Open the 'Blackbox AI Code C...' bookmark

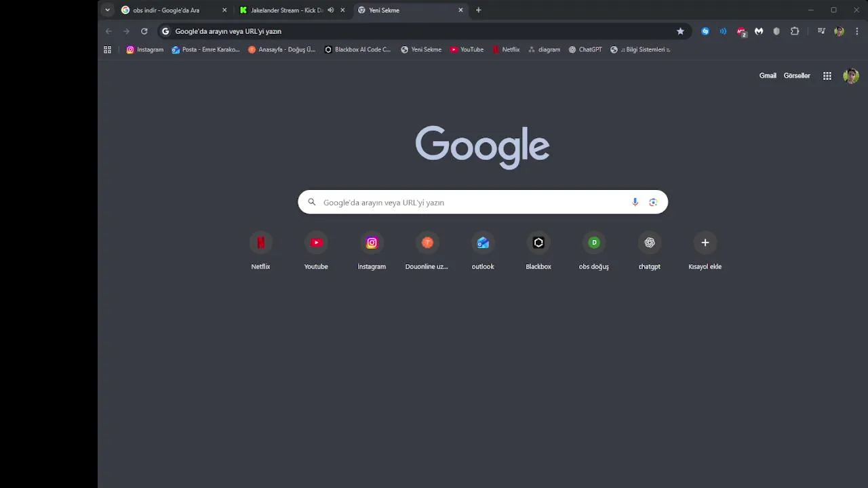point(357,49)
